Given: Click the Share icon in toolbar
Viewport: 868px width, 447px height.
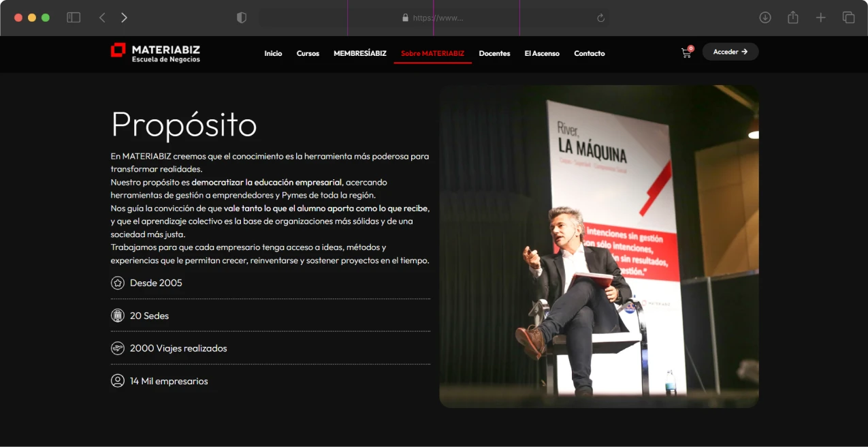Looking at the screenshot, I should 793,18.
